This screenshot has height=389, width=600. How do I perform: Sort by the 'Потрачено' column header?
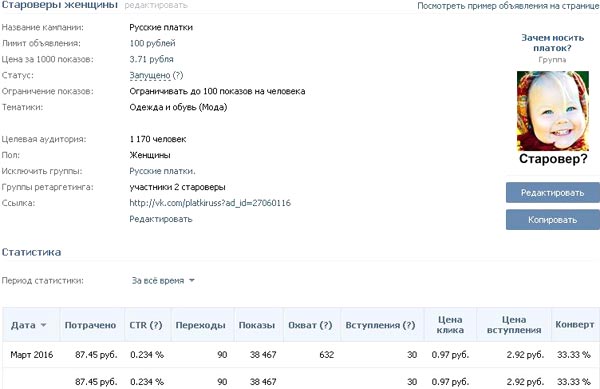coord(90,325)
